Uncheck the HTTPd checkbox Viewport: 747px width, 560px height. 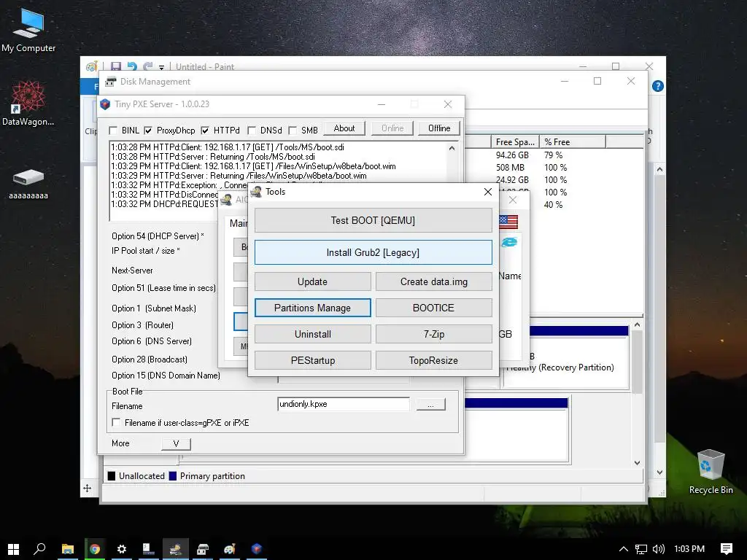click(205, 131)
